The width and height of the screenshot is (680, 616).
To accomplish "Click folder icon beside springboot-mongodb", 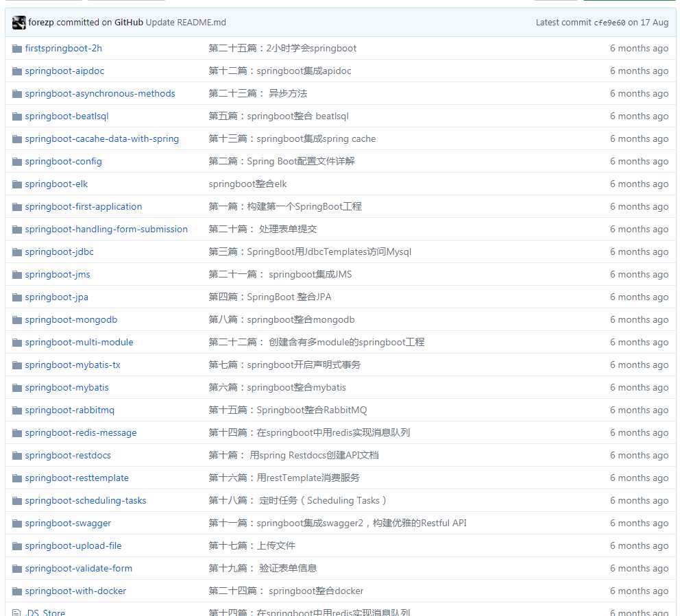I will (17, 320).
